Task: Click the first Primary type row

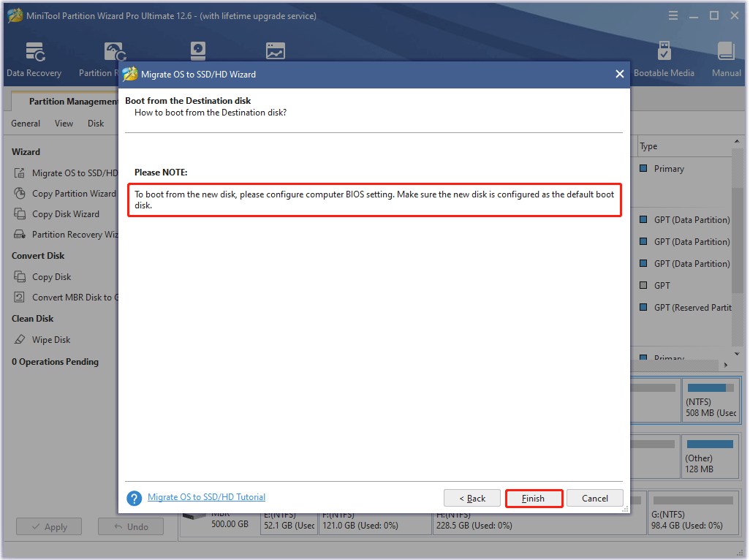Action: pos(662,169)
